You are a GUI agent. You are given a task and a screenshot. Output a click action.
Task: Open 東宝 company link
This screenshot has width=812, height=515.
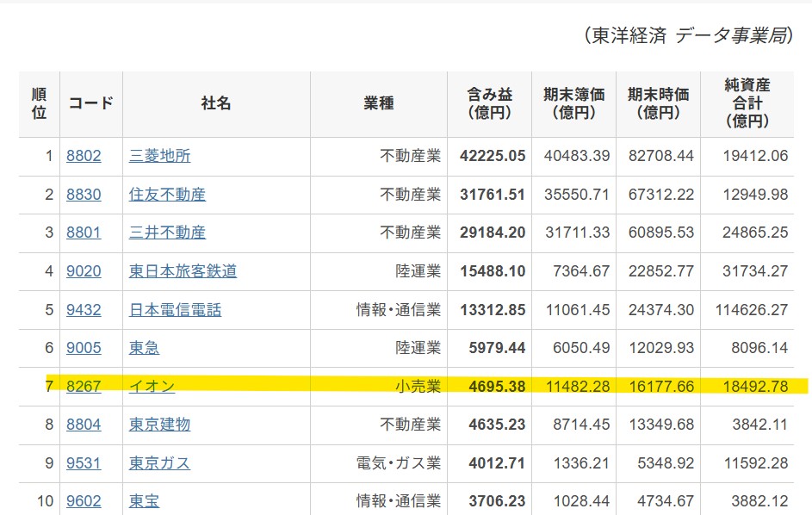(144, 501)
